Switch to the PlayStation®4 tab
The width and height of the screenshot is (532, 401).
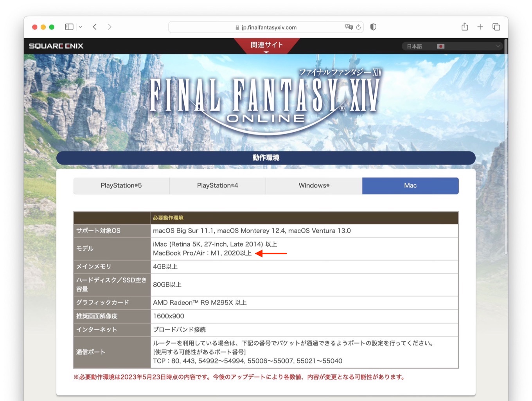(x=217, y=185)
